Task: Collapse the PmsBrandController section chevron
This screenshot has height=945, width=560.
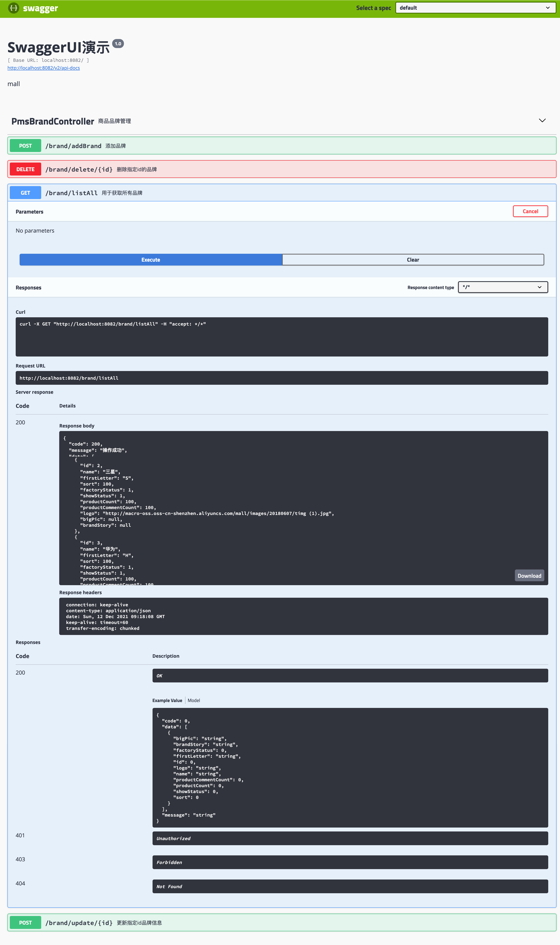Action: (x=542, y=121)
